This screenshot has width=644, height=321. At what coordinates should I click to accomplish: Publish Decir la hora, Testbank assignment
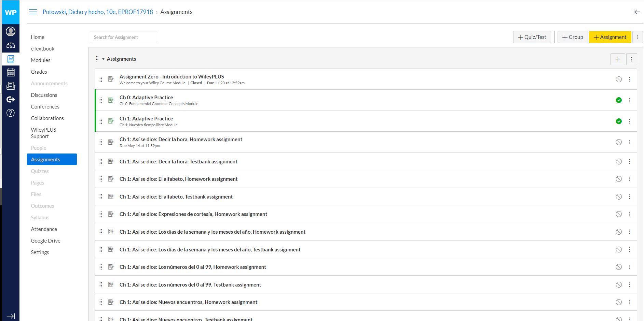(619, 162)
